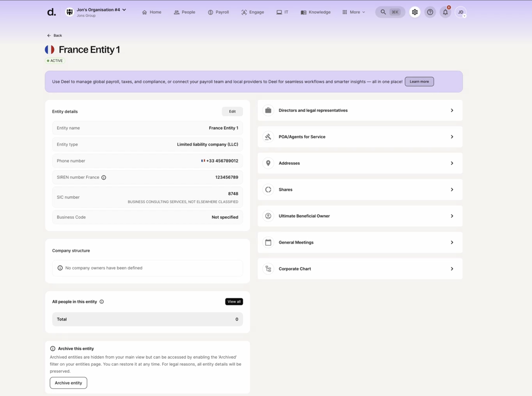532x396 pixels.
Task: Click the Archive entity button
Action: coord(68,383)
